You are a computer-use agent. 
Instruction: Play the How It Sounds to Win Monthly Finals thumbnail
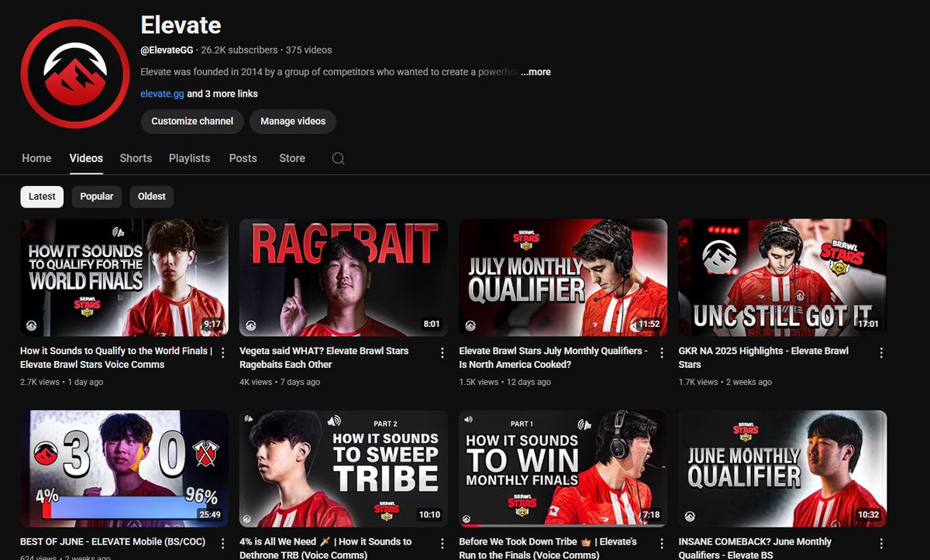[563, 469]
